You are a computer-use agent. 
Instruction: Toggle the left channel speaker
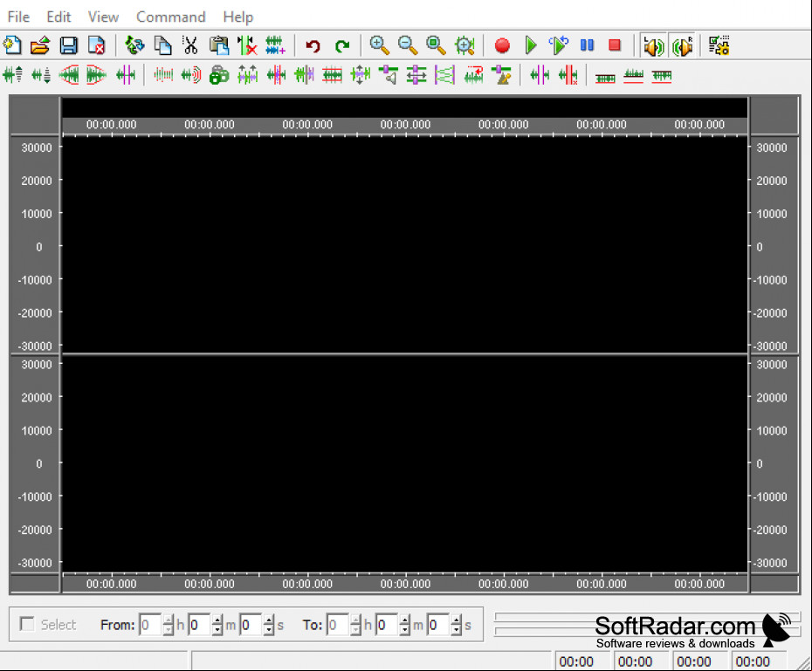(x=654, y=45)
